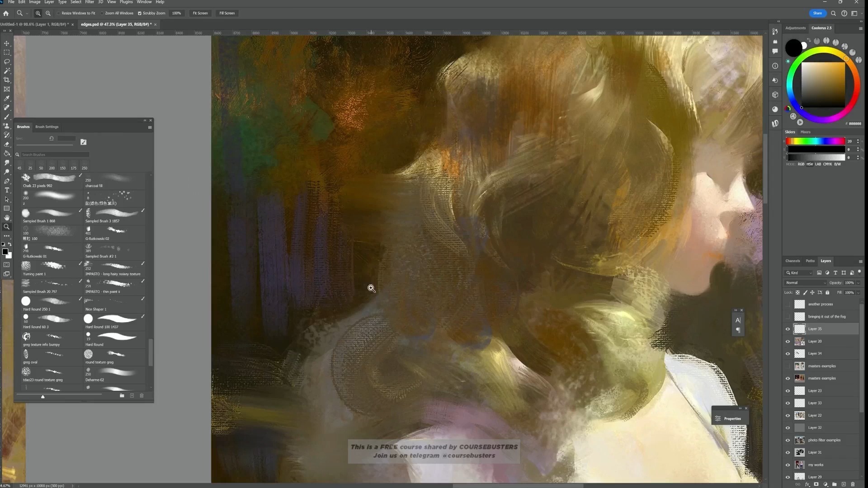The height and width of the screenshot is (488, 868).
Task: Select the Path Selection tool
Action: 7,199
